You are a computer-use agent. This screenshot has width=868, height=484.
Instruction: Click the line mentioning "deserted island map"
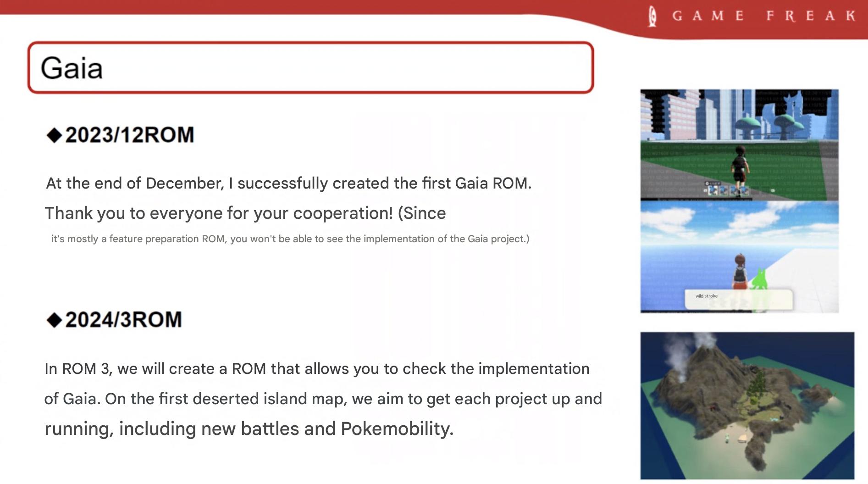(323, 399)
